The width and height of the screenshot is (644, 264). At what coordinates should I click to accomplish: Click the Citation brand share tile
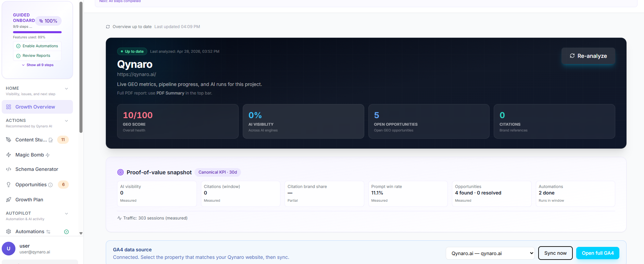point(324,194)
